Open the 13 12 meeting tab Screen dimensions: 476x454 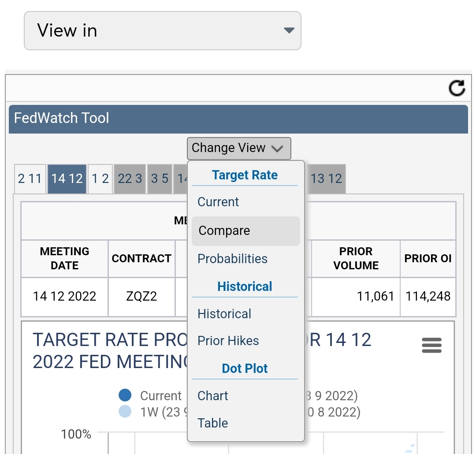click(326, 179)
